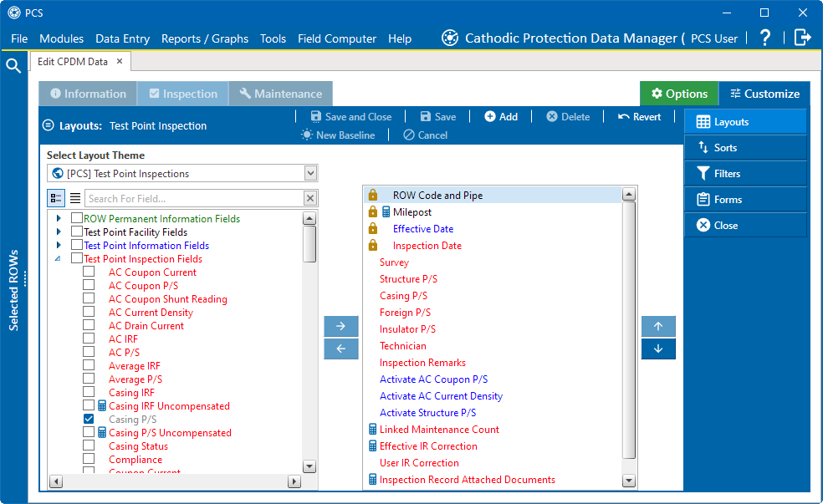Uncheck the Casing P/S checkbox
The image size is (823, 504).
(89, 419)
